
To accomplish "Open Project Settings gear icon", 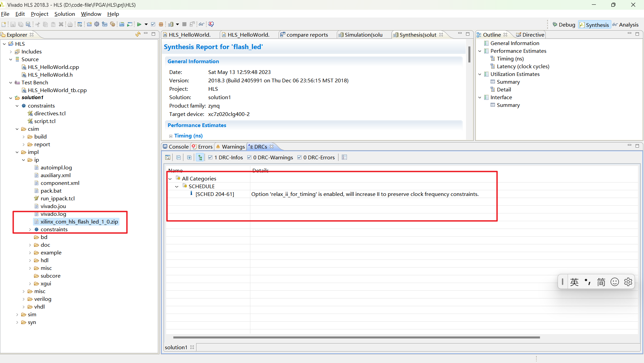I will coord(97,24).
